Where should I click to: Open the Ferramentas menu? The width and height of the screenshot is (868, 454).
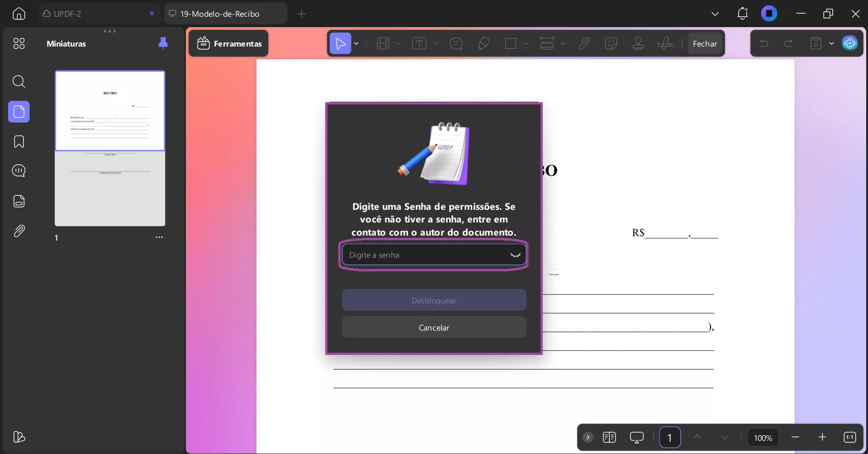229,43
